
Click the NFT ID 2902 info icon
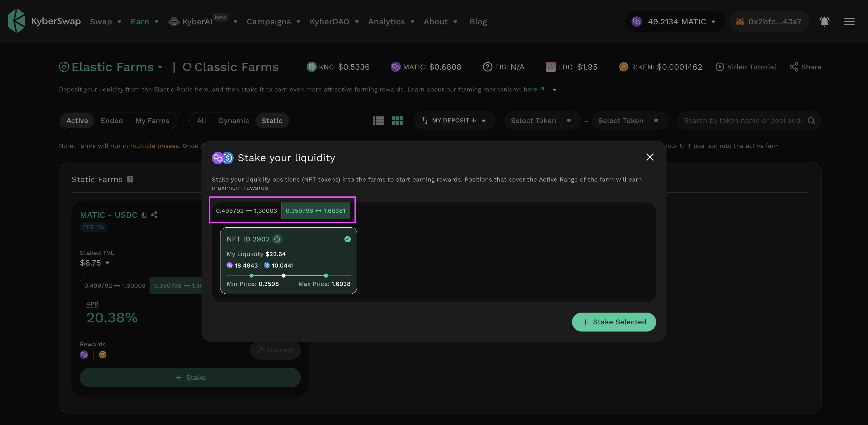(x=277, y=239)
